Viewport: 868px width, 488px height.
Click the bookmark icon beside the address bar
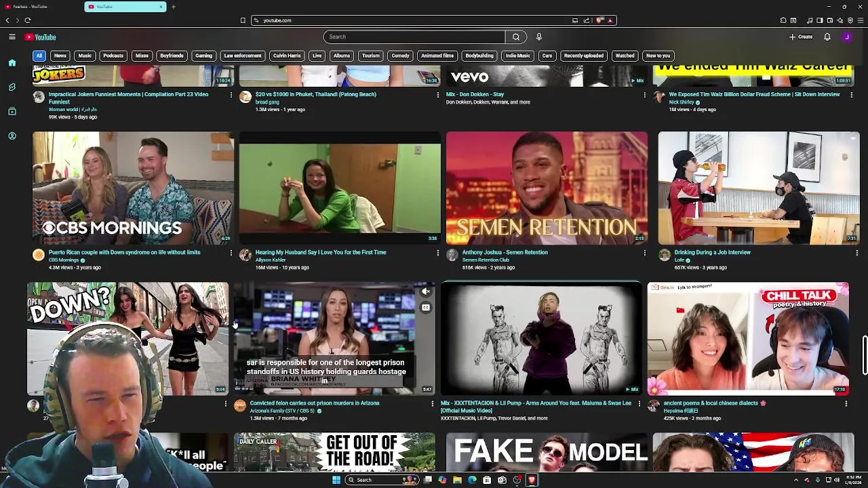[x=243, y=20]
